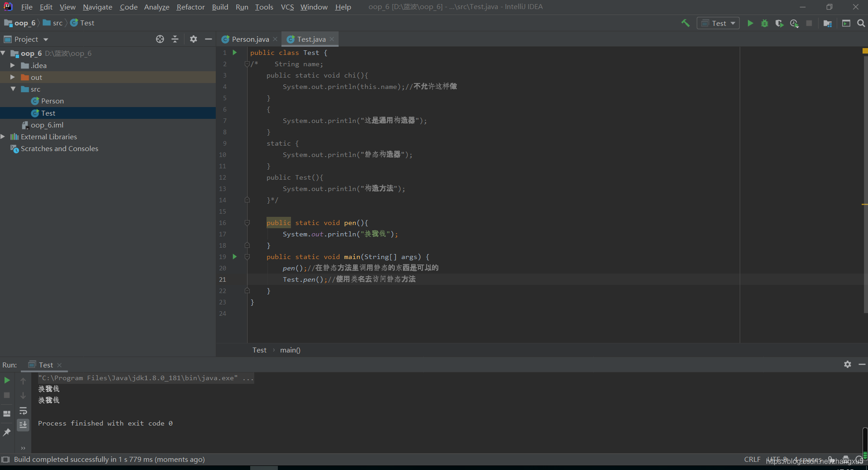Click the locate/scroll from source icon
The image size is (868, 470).
tap(160, 39)
